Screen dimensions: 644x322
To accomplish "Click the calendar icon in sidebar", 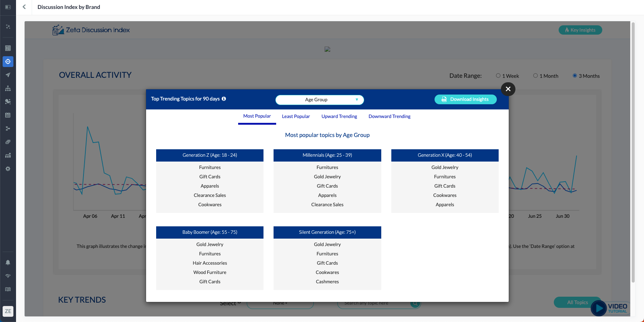I will pyautogui.click(x=8, y=115).
